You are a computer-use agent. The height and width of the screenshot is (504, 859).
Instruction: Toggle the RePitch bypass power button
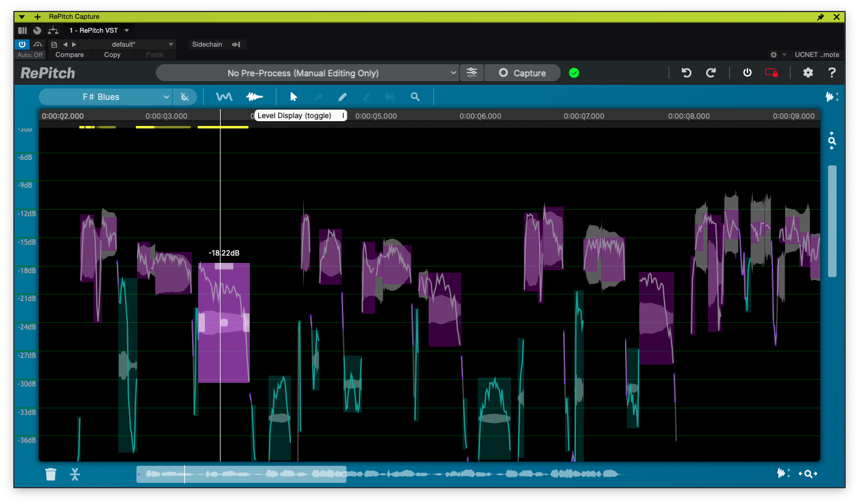[747, 73]
